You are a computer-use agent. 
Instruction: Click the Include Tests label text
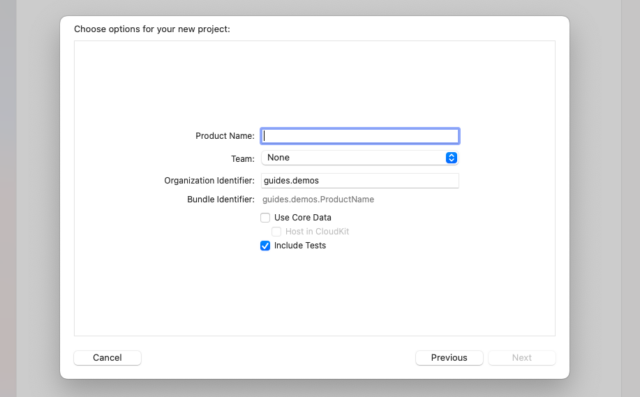(300, 246)
